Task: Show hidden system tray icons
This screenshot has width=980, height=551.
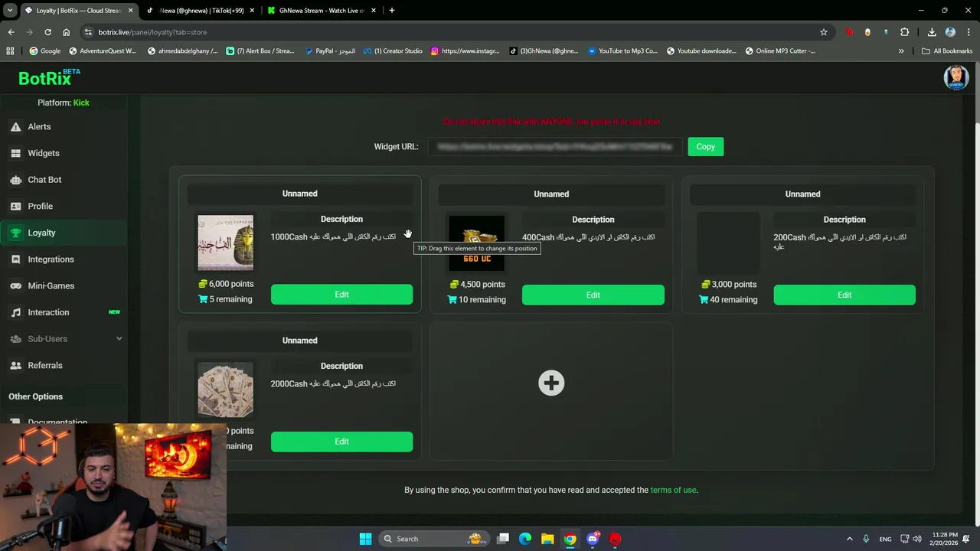Action: click(x=849, y=539)
